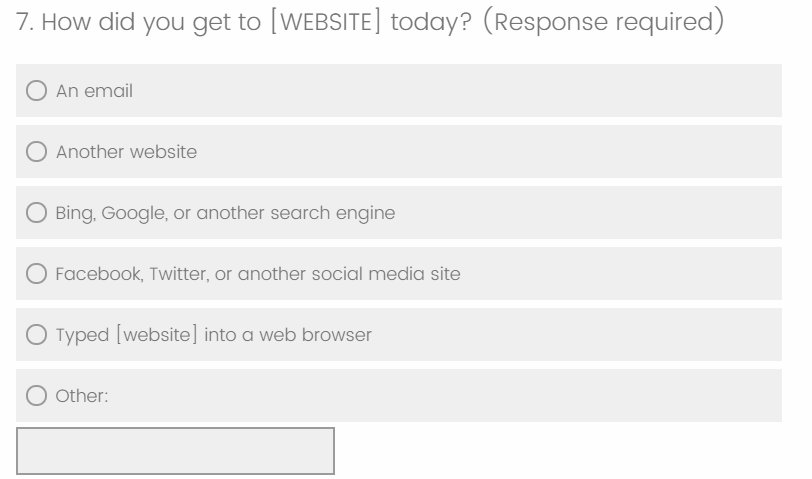Image resolution: width=812 pixels, height=479 pixels.
Task: Click the 'Other' response text box
Action: pyautogui.click(x=175, y=451)
